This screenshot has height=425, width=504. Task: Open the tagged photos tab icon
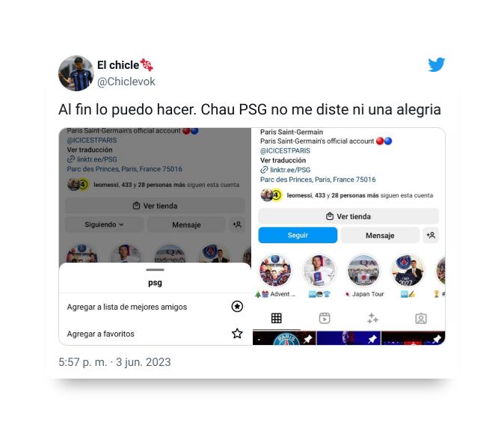click(x=421, y=318)
